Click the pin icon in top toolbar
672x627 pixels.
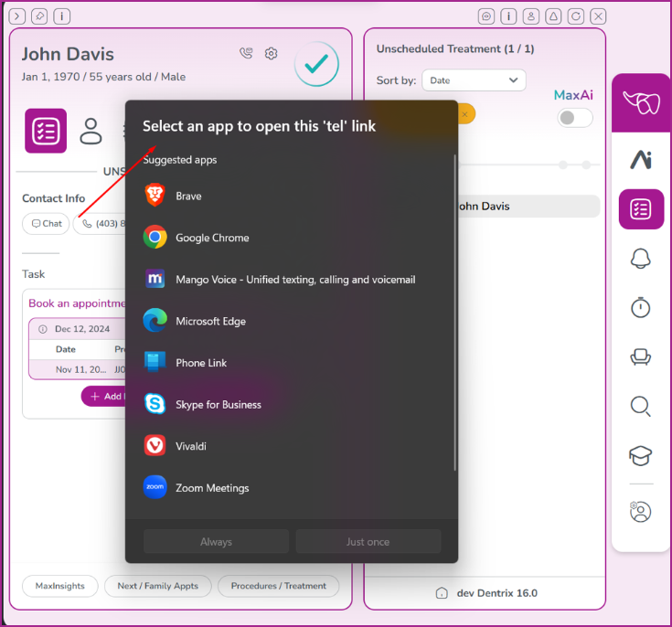39,16
